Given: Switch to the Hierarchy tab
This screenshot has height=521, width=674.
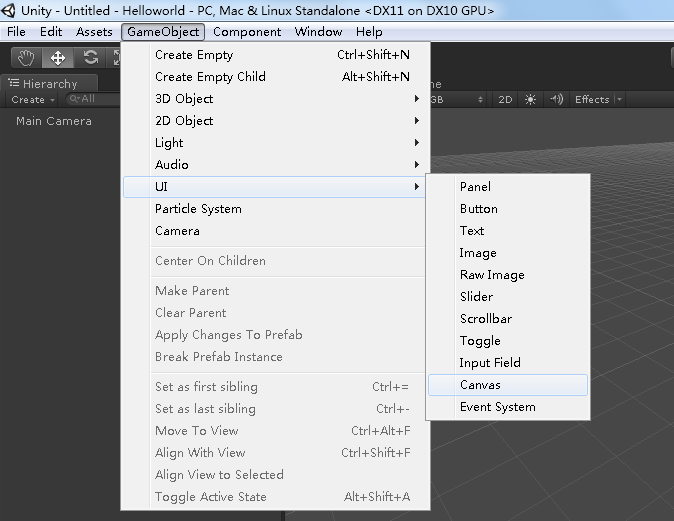Looking at the screenshot, I should pos(49,83).
